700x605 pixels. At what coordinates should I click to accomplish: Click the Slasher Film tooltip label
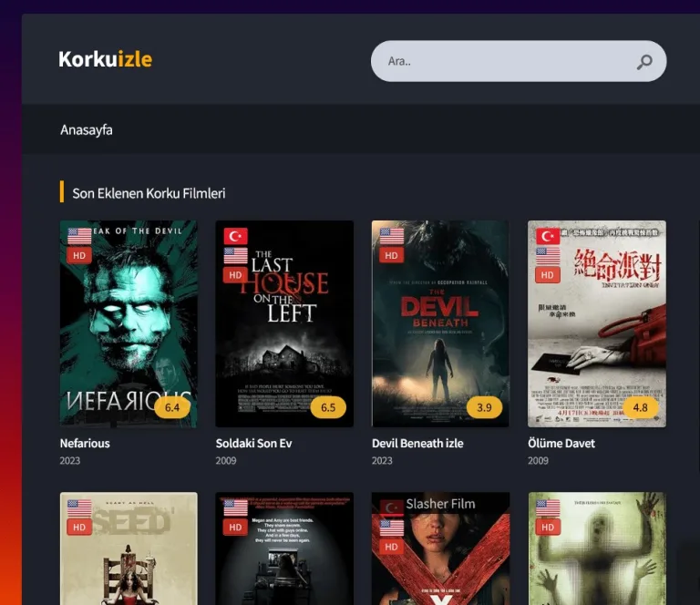[x=440, y=504]
